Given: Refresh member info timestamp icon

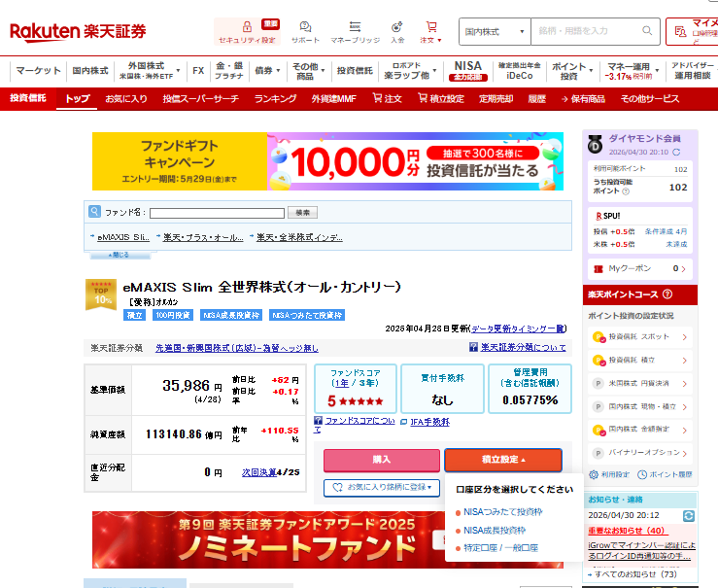Looking at the screenshot, I should [x=676, y=152].
